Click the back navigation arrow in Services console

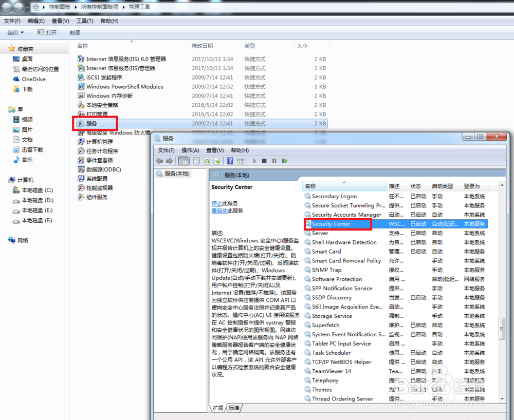pyautogui.click(x=159, y=161)
